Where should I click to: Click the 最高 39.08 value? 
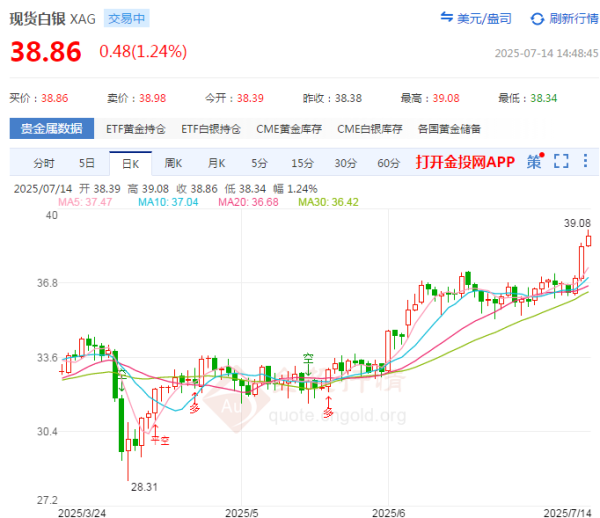[446, 98]
